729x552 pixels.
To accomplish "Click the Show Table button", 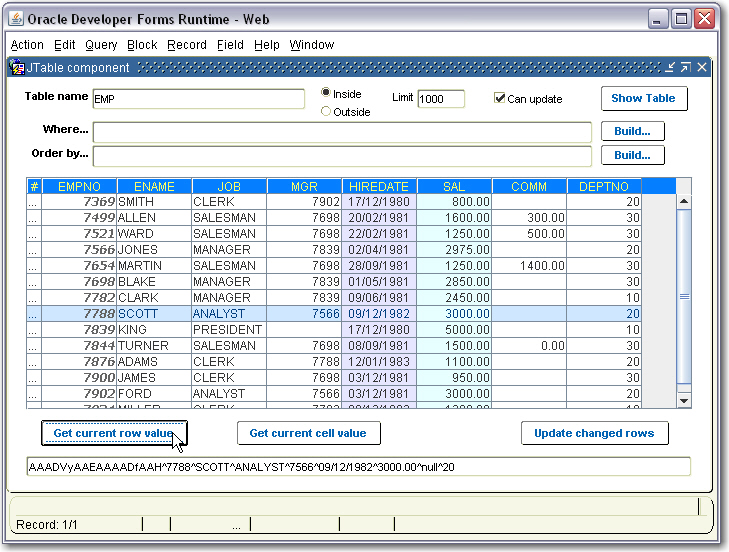I will coord(644,98).
